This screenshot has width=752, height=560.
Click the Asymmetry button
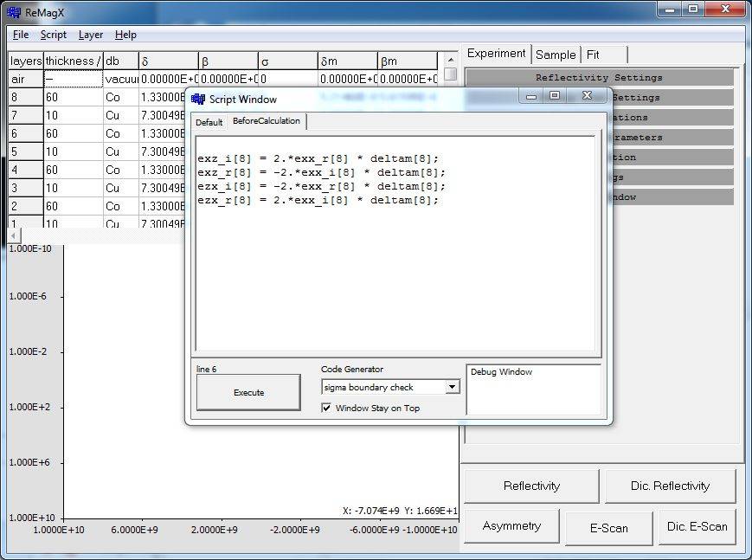[511, 525]
